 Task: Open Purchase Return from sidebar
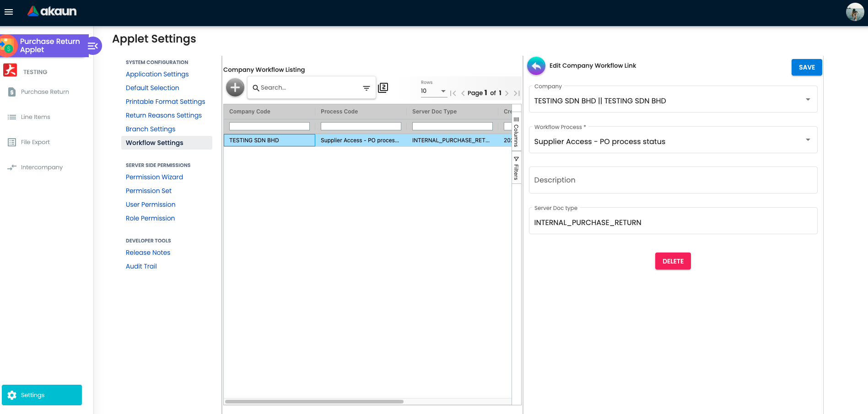(x=45, y=92)
